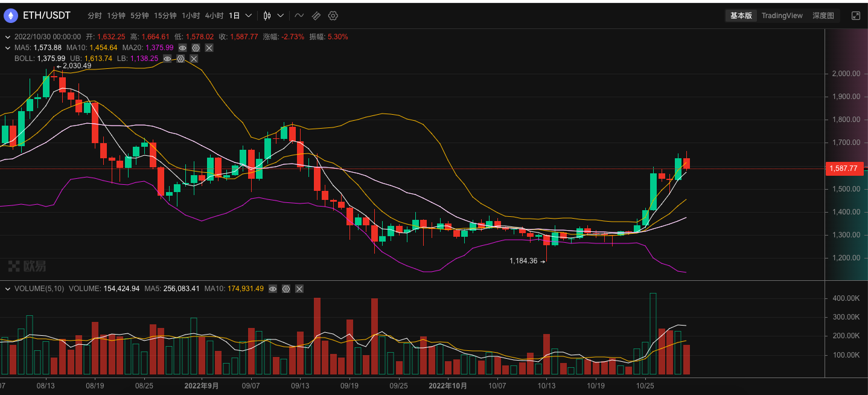Enter fullscreen chart mode
The width and height of the screenshot is (868, 395).
(855, 16)
